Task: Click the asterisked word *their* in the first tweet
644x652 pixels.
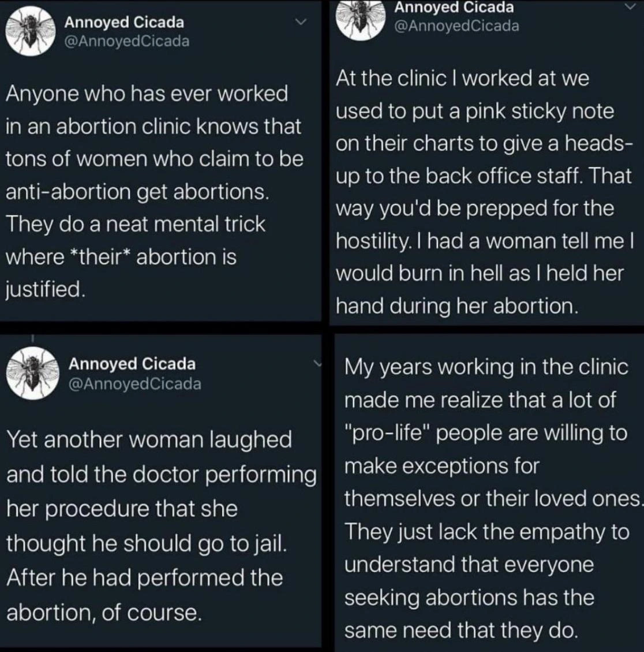Action: click(x=100, y=257)
